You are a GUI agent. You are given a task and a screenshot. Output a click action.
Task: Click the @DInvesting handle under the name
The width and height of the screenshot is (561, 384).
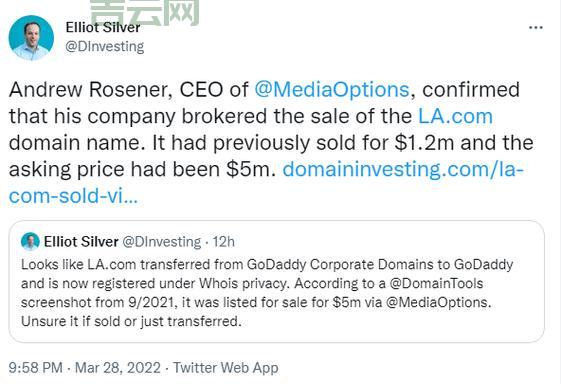point(104,47)
